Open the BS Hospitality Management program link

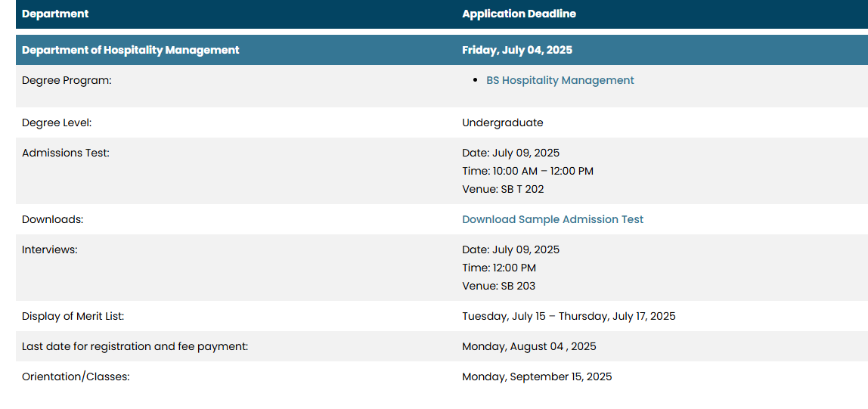[560, 80]
